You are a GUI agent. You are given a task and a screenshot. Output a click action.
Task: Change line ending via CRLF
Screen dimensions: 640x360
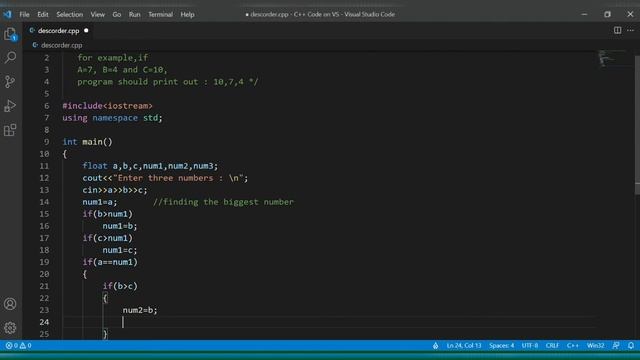pyautogui.click(x=552, y=345)
